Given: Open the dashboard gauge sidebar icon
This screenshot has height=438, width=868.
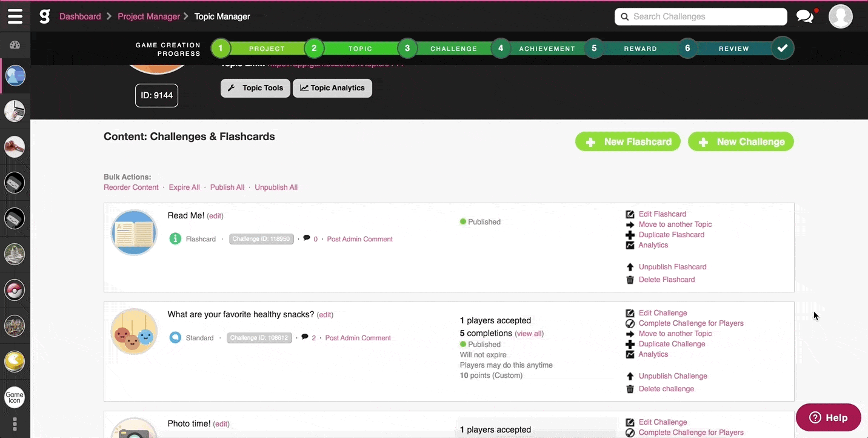Looking at the screenshot, I should (15, 45).
